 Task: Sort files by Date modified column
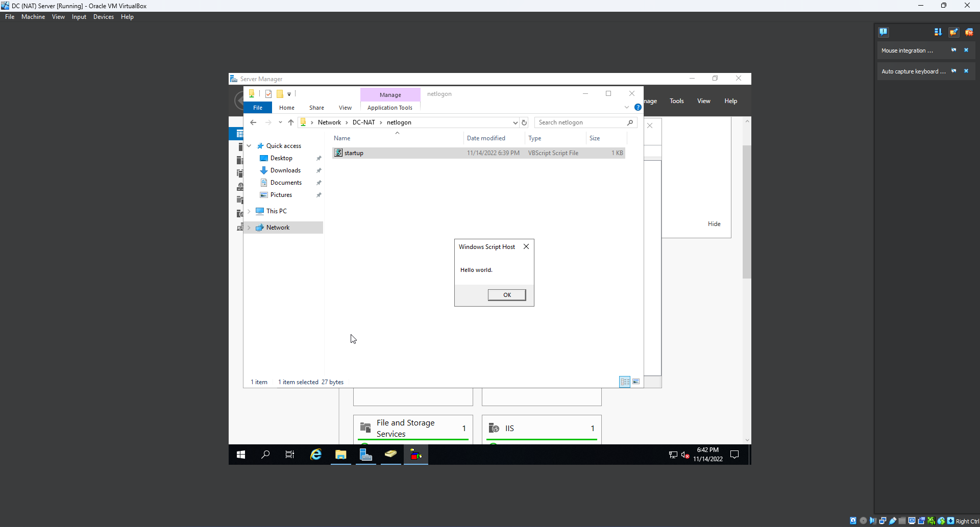pyautogui.click(x=494, y=138)
